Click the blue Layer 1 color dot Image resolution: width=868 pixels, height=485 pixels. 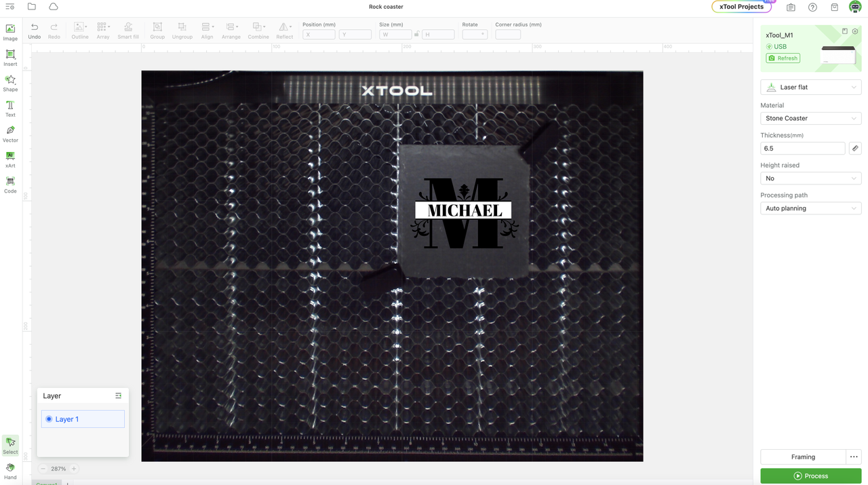49,419
